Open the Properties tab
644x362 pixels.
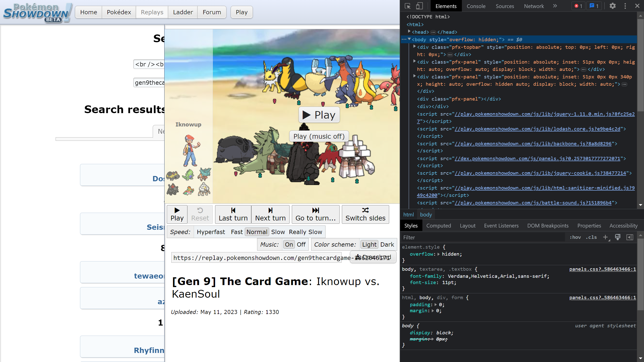click(589, 226)
